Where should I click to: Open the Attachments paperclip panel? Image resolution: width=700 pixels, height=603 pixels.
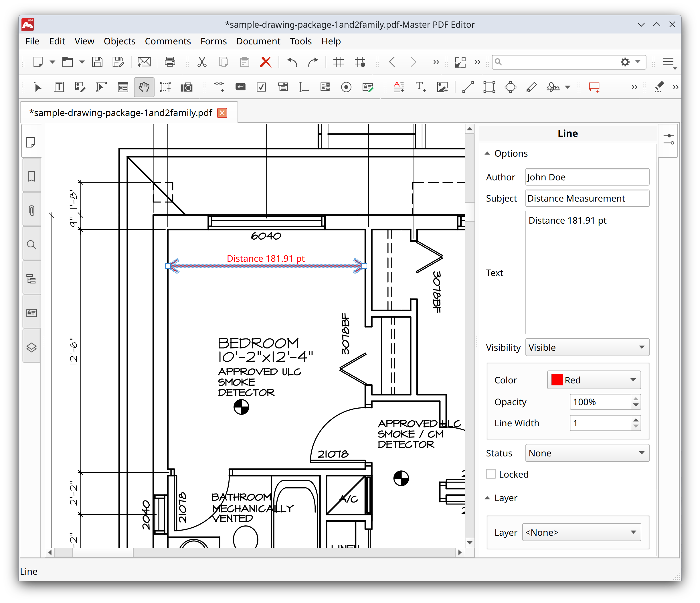[x=31, y=210]
